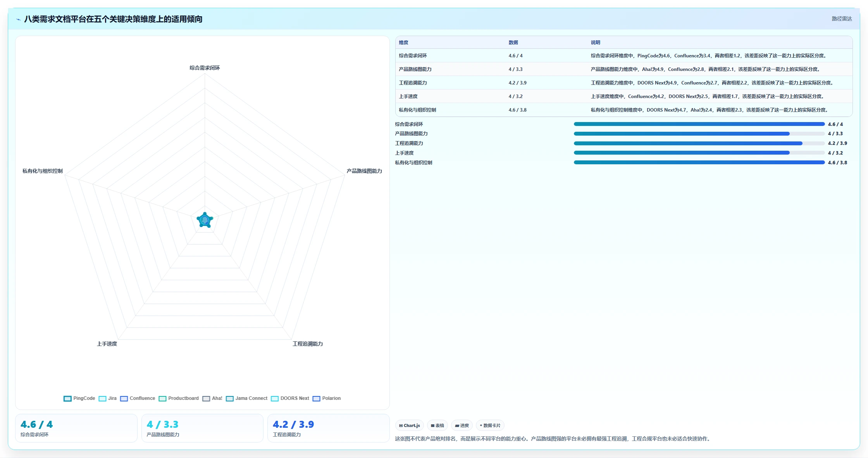Click the 4.6 / 4 value in table
This screenshot has width=868, height=458.
(515, 56)
